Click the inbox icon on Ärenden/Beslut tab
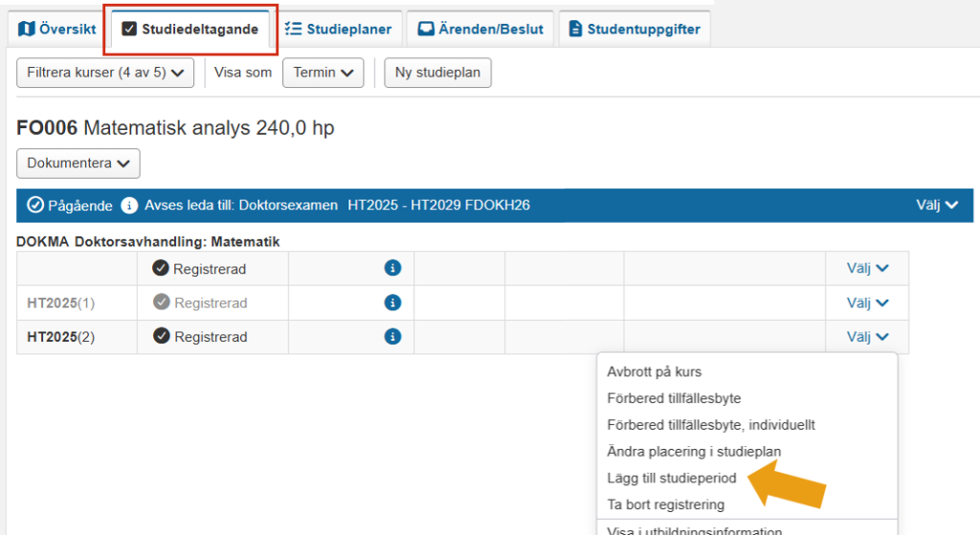Image resolution: width=980 pixels, height=535 pixels. click(x=426, y=29)
